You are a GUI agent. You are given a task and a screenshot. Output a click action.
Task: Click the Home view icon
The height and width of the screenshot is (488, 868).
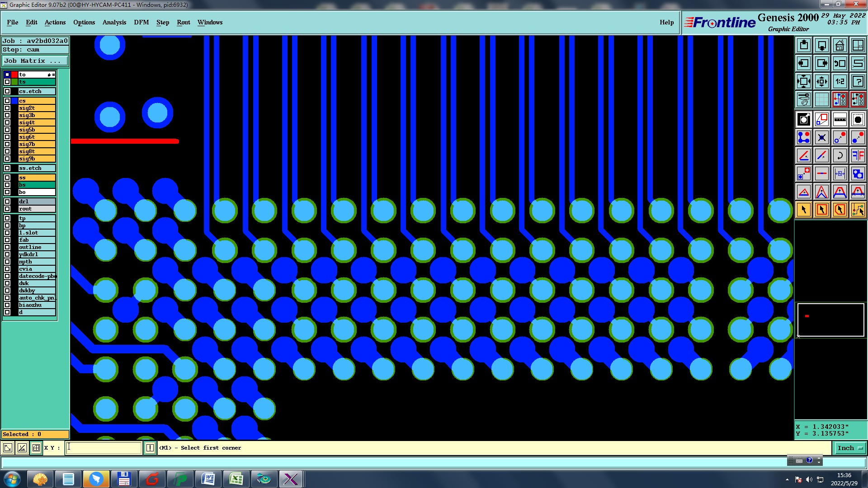[x=840, y=45]
